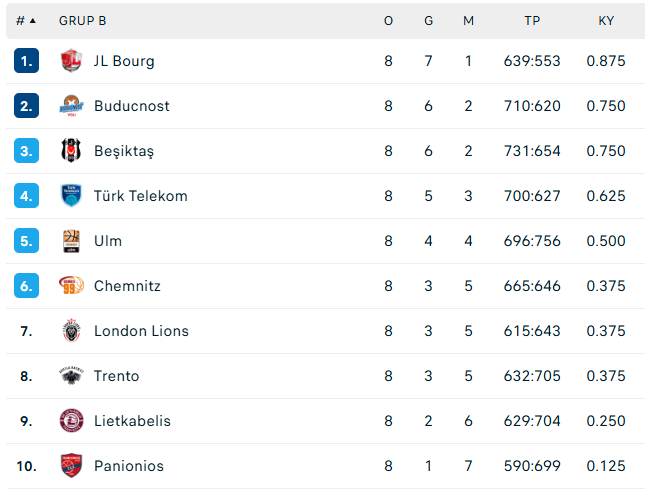This screenshot has width=645, height=491.
Task: Click the London Lions team logo
Action: pos(71,331)
